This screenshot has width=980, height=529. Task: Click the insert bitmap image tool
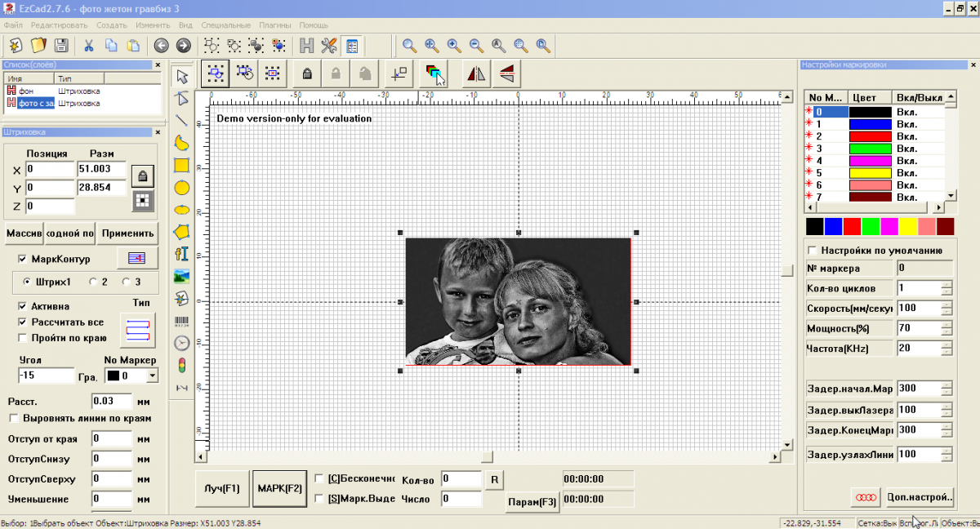click(x=181, y=276)
